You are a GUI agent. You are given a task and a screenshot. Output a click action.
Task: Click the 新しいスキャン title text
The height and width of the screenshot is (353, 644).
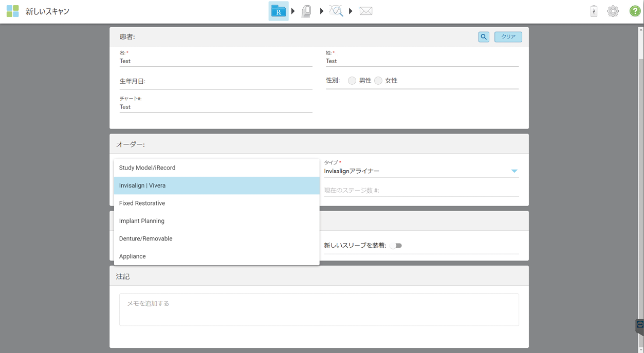47,11
